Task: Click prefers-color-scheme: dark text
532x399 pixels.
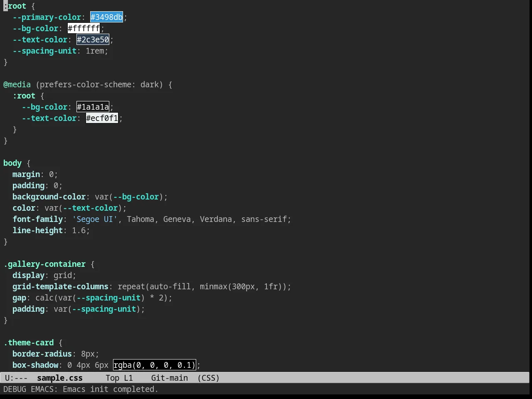Action: (x=99, y=84)
